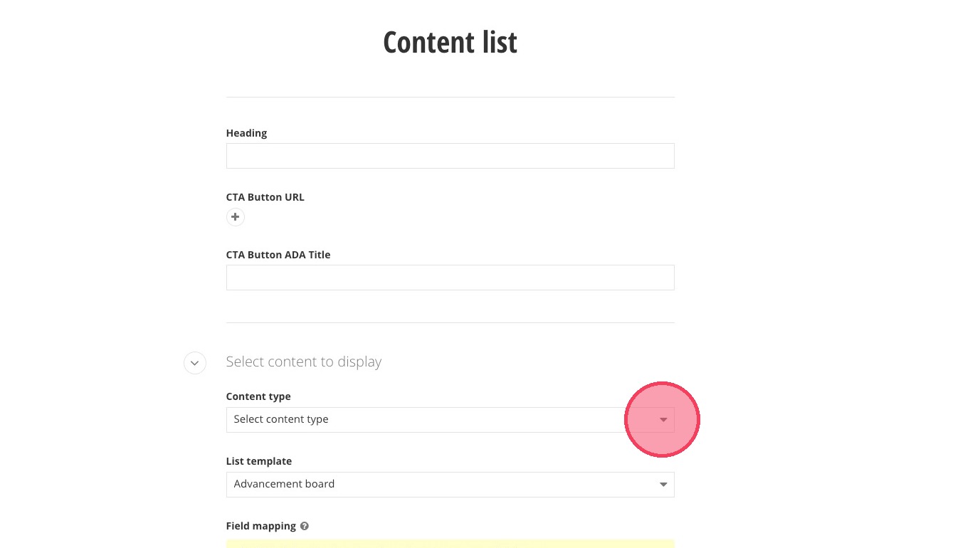Click the Heading text input field
This screenshot has height=548, width=980.
coord(450,156)
